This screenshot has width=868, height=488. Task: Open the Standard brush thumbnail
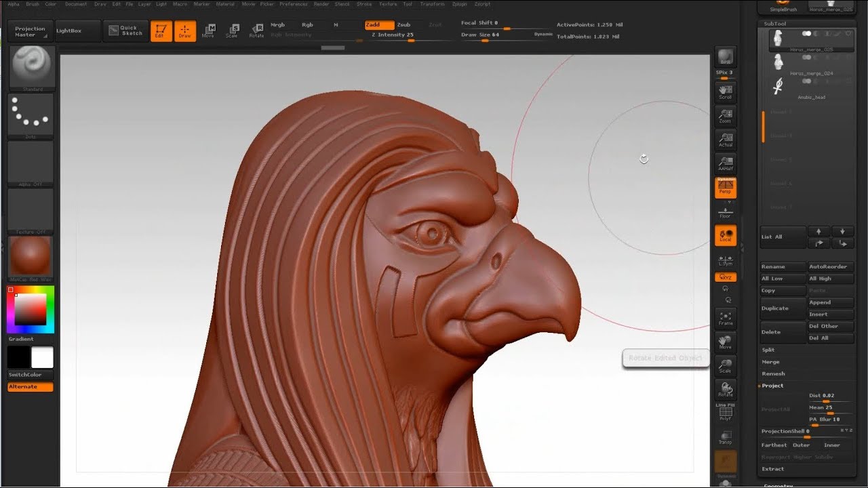point(31,68)
